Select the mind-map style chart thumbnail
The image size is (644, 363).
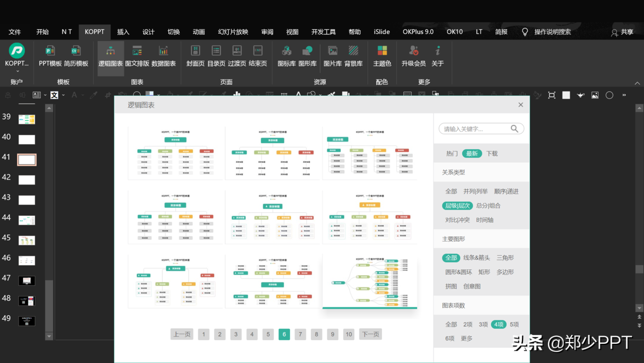click(370, 281)
